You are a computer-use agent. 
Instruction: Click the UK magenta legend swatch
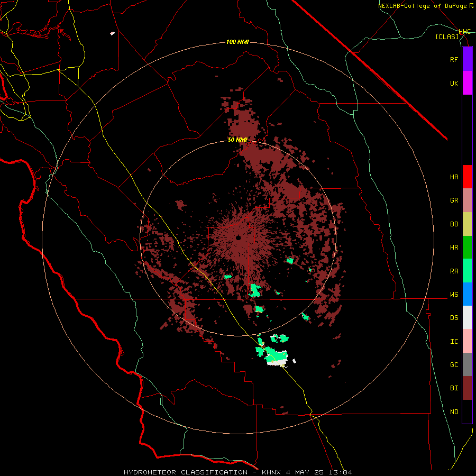(x=467, y=83)
